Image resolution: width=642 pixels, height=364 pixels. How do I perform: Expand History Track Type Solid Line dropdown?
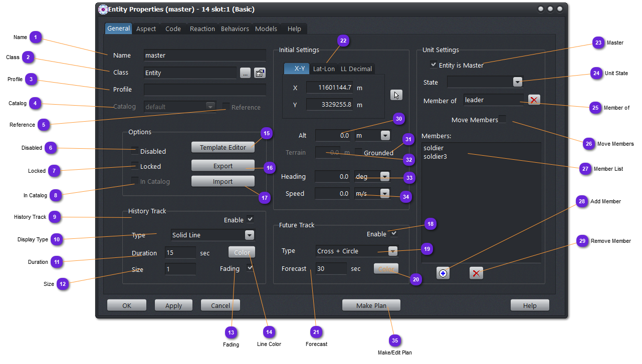(249, 235)
